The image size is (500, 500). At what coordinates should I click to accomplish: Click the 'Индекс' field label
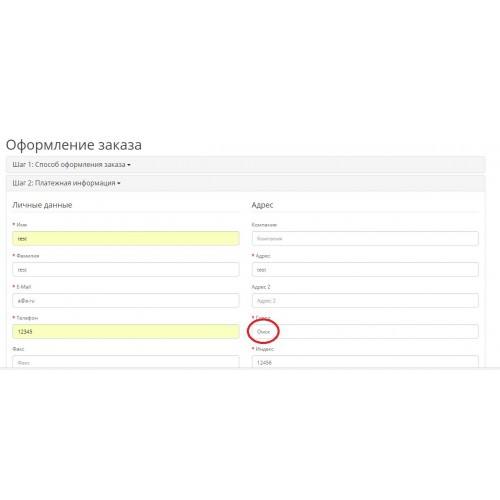pyautogui.click(x=265, y=349)
